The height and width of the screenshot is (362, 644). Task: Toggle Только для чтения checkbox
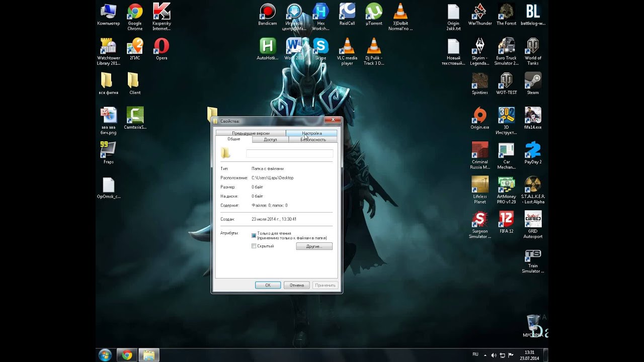point(254,235)
